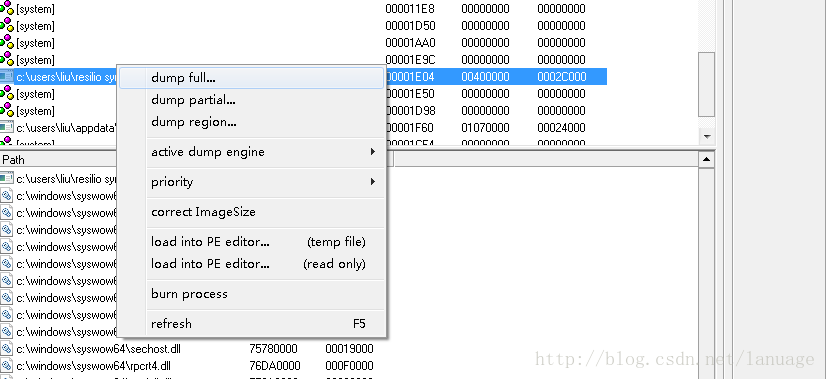
Task: Click PID value 00001D50
Action: pos(410,25)
